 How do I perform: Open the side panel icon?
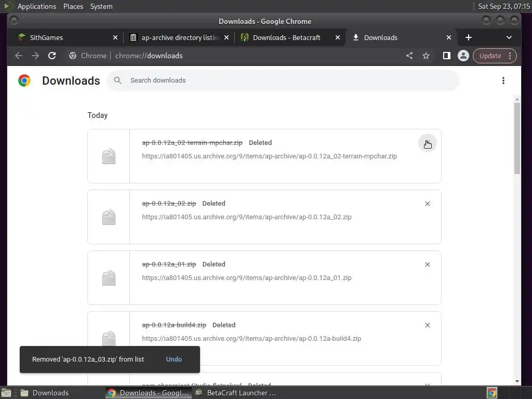pyautogui.click(x=446, y=56)
